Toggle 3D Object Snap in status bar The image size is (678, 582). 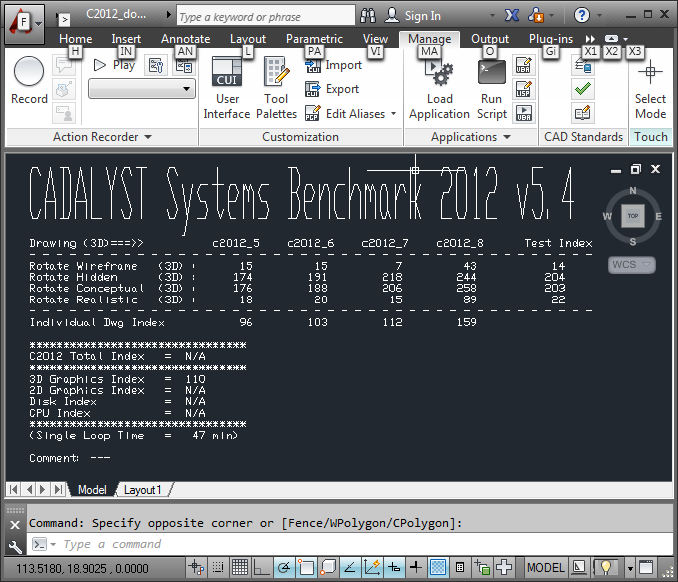pyautogui.click(x=328, y=567)
